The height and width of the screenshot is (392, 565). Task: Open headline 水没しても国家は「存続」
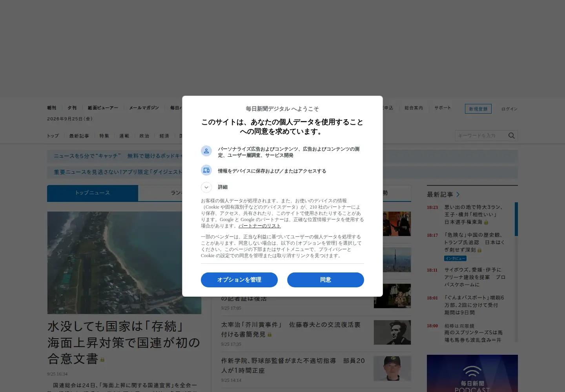[x=124, y=343]
